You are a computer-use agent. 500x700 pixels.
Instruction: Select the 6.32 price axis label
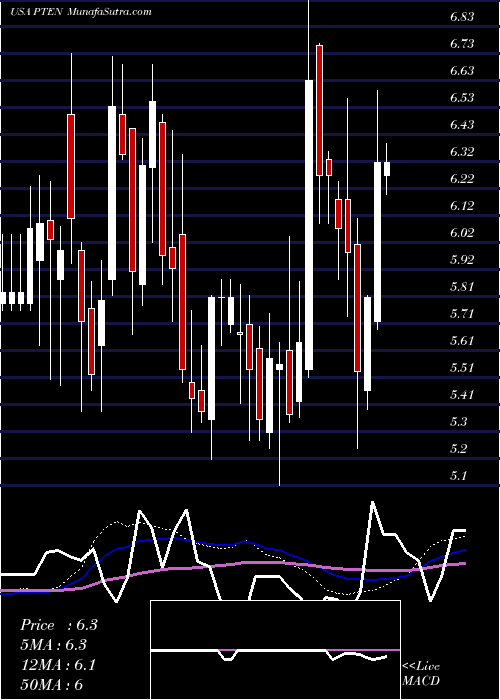(462, 152)
